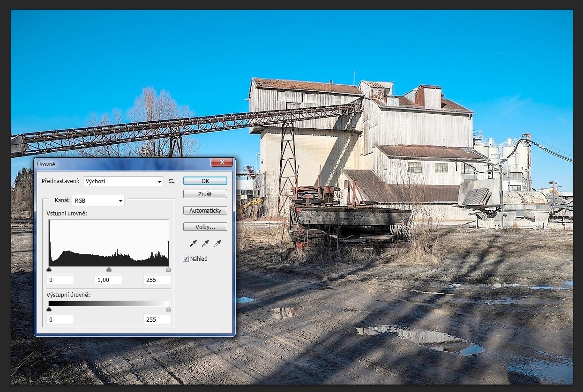Focus the input shadows field showing 0
Screen dimensions: 583x392
click(60, 280)
